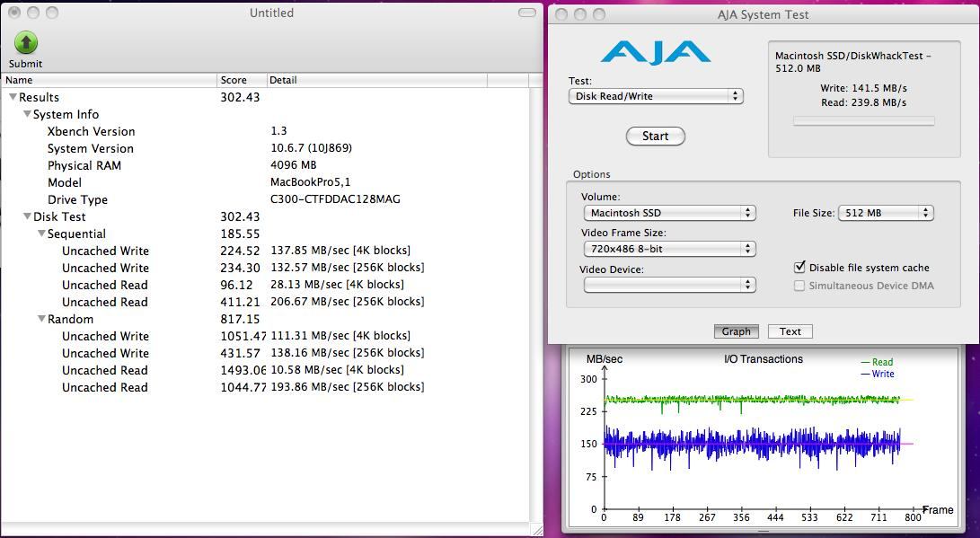This screenshot has width=980, height=538.
Task: Click the Sequential score 185.55
Action: point(240,234)
